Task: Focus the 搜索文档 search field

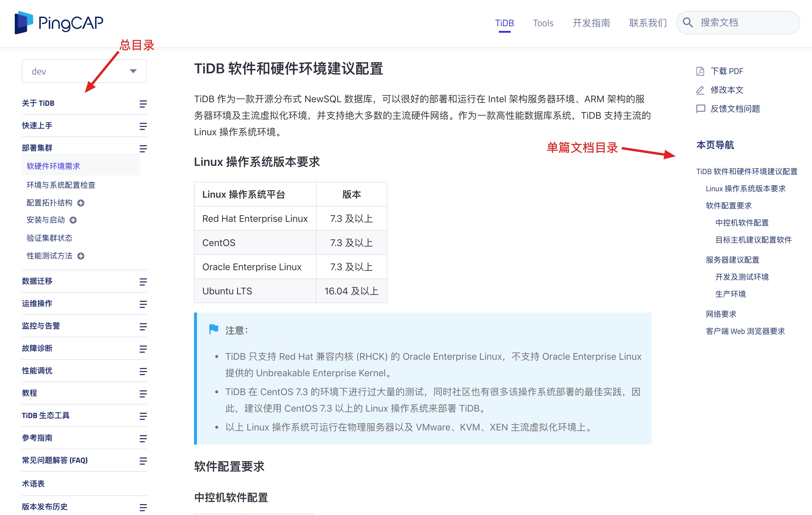Action: click(x=738, y=23)
